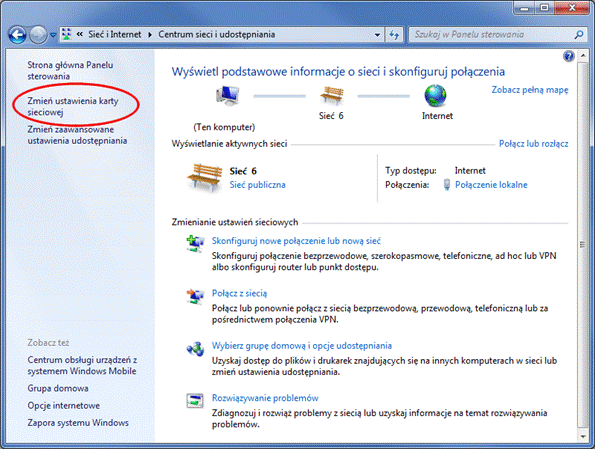This screenshot has height=449, width=595.
Task: Click the troubleshooting icon beside 'Rozwiązywanie problemów'
Action: coord(195,401)
